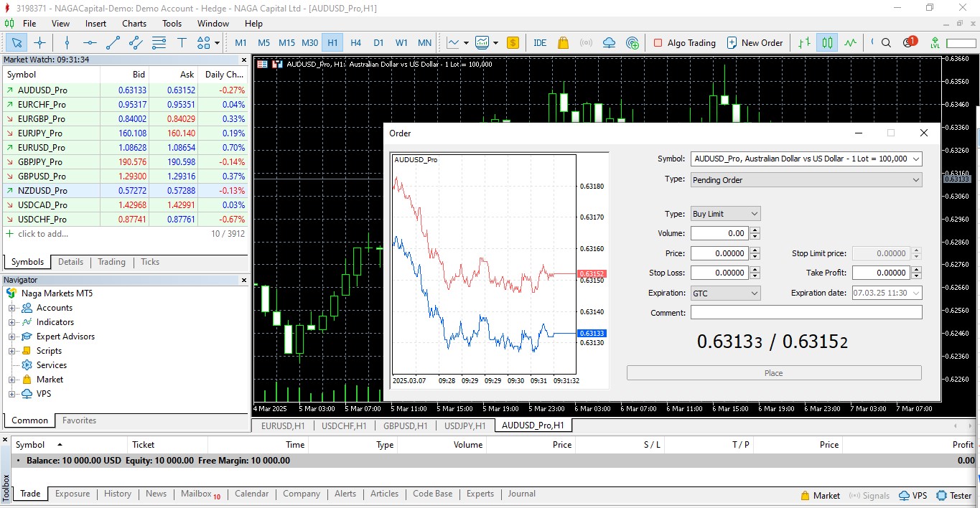Open Tester in the status bar
This screenshot has width=980, height=508.
[954, 496]
